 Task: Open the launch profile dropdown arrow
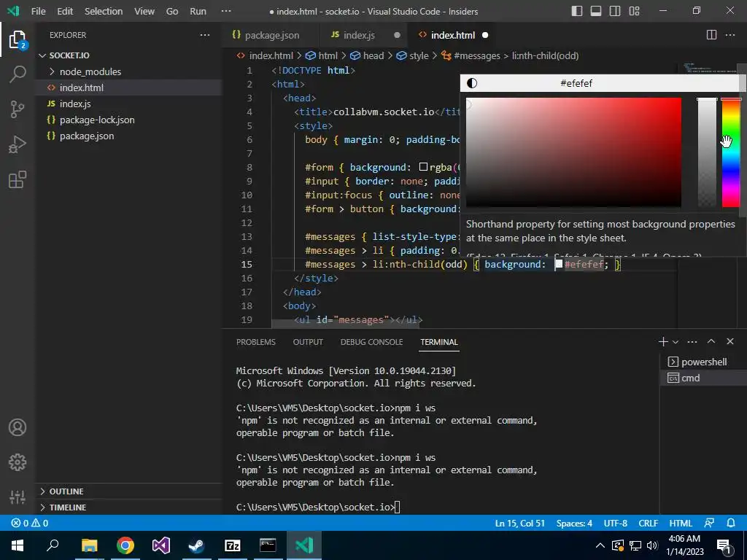(675, 342)
